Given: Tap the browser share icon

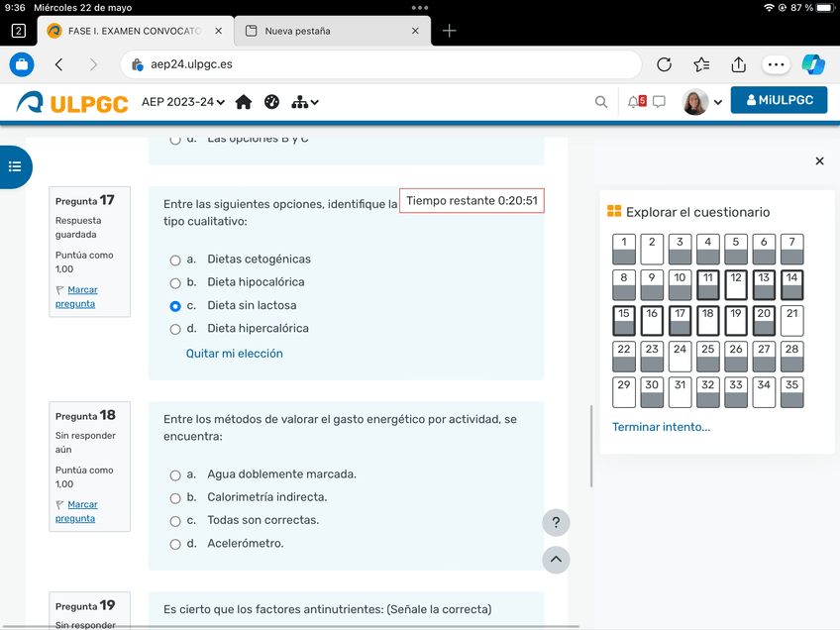Looking at the screenshot, I should click(x=738, y=64).
